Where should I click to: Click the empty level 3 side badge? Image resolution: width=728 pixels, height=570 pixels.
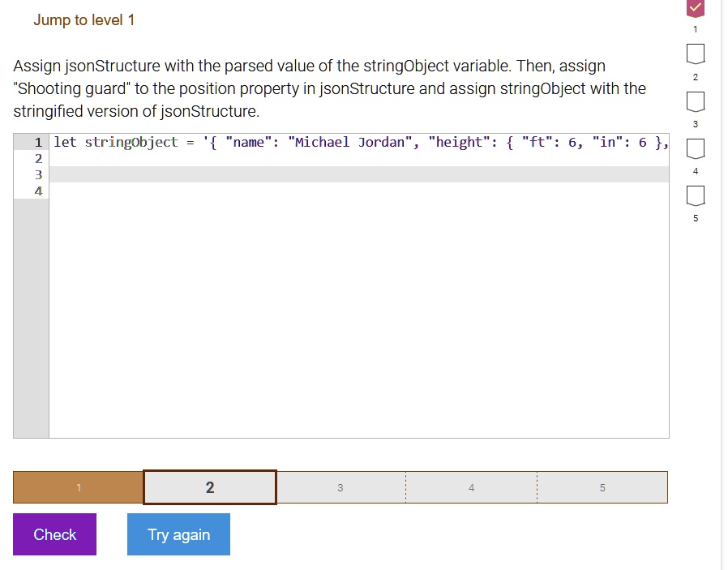pyautogui.click(x=696, y=101)
